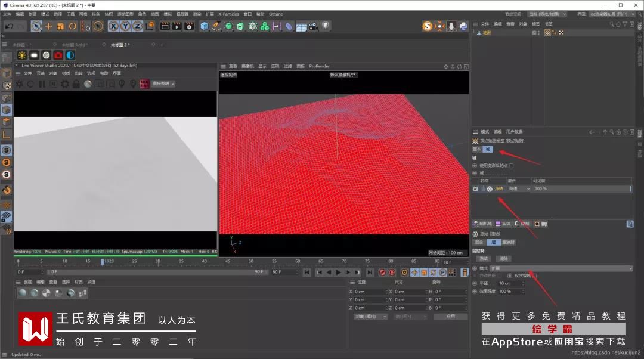Click the Live Viewer clay sphere icon
Viewport: 644px width, 359px height.
pos(88,84)
